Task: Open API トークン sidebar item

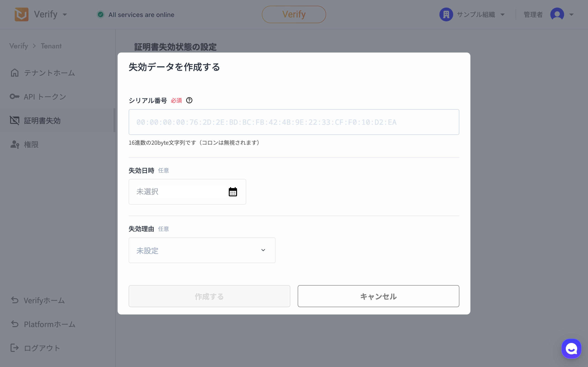Action: pos(45,97)
